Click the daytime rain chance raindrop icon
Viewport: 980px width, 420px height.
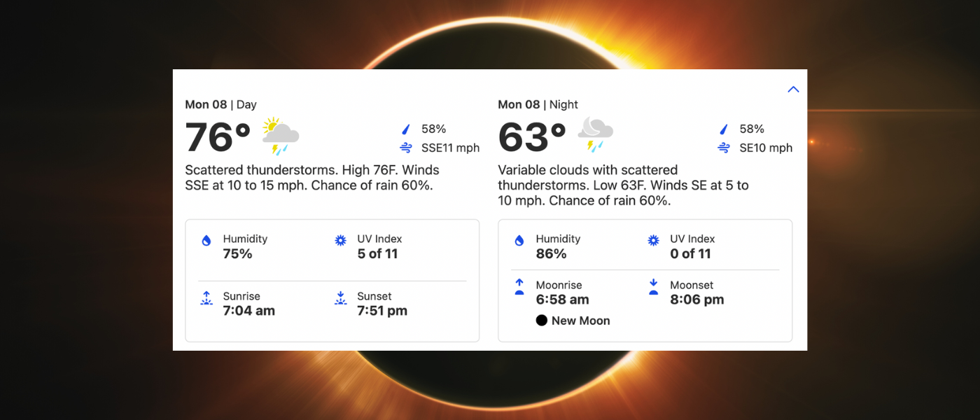coord(405,129)
